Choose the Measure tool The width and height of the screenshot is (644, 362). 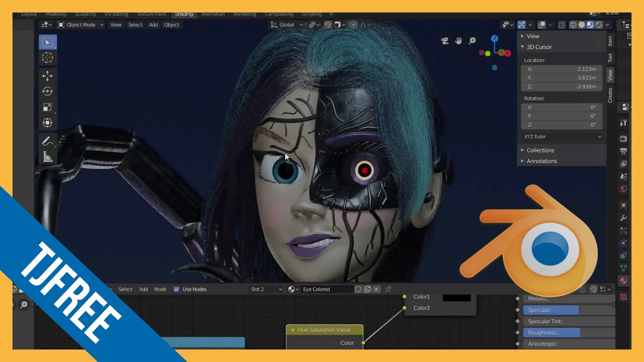(47, 157)
